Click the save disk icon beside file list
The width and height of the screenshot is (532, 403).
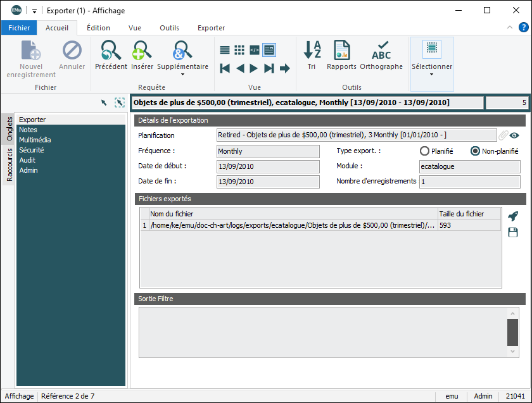(514, 233)
